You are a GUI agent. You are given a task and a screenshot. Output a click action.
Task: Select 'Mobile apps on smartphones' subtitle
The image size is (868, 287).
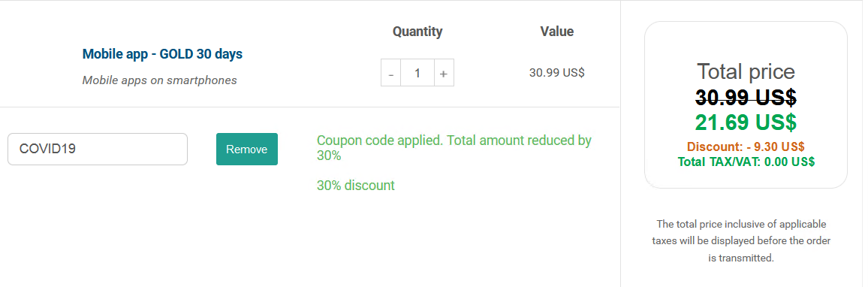(x=159, y=80)
